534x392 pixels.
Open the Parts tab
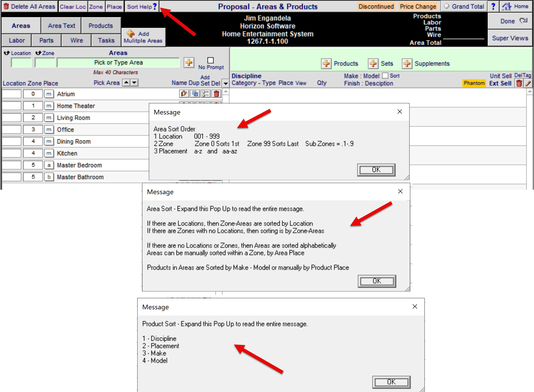pyautogui.click(x=46, y=40)
